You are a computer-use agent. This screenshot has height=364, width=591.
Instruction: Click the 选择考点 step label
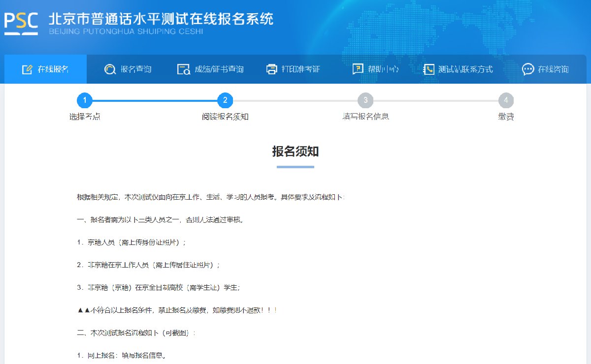click(85, 117)
